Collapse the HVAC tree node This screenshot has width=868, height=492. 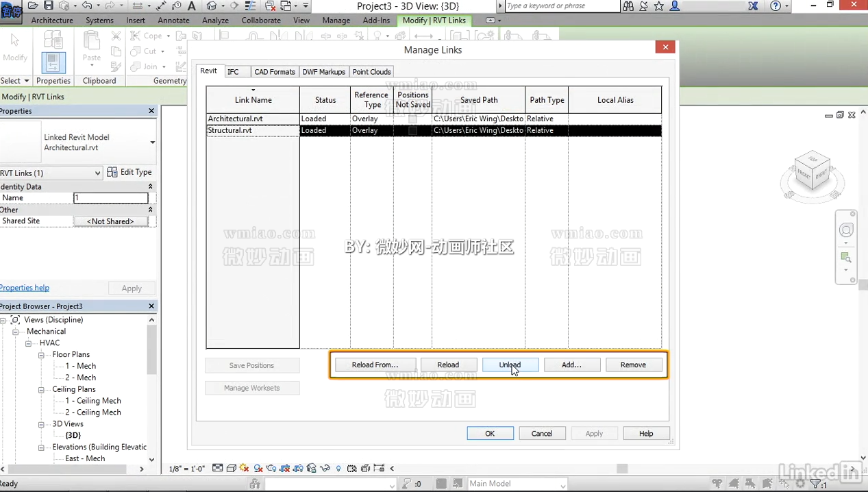tap(29, 343)
